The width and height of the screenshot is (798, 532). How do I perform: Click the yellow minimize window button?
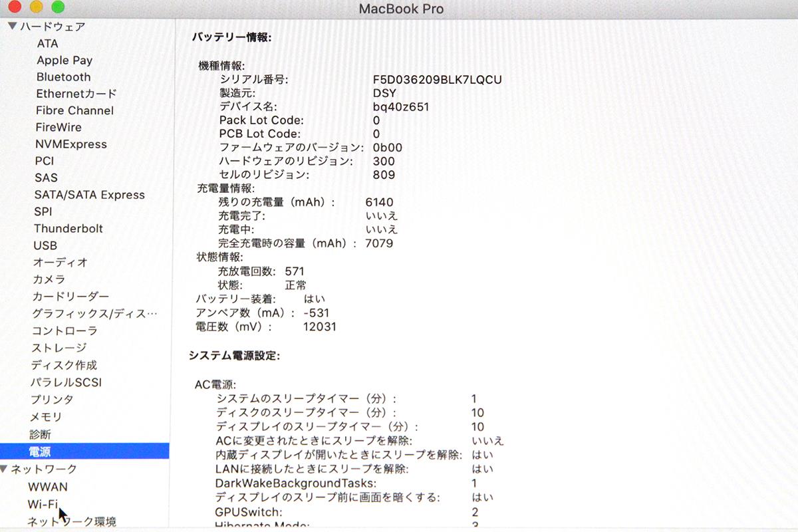pyautogui.click(x=36, y=7)
